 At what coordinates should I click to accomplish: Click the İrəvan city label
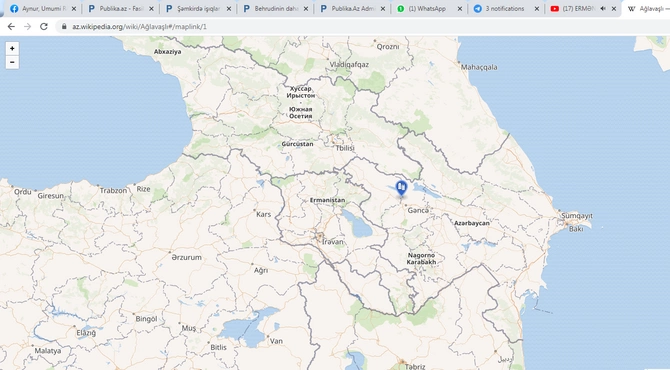tap(332, 242)
